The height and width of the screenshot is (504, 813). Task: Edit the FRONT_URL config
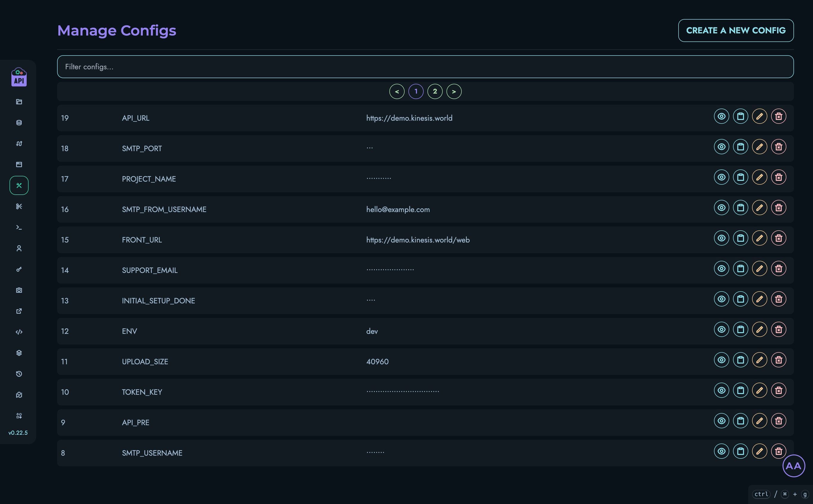(x=760, y=238)
